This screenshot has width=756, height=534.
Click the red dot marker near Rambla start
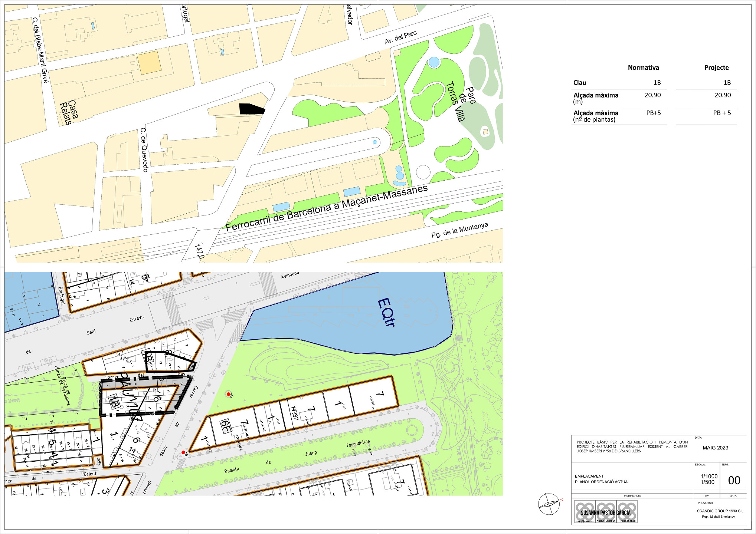tap(183, 452)
